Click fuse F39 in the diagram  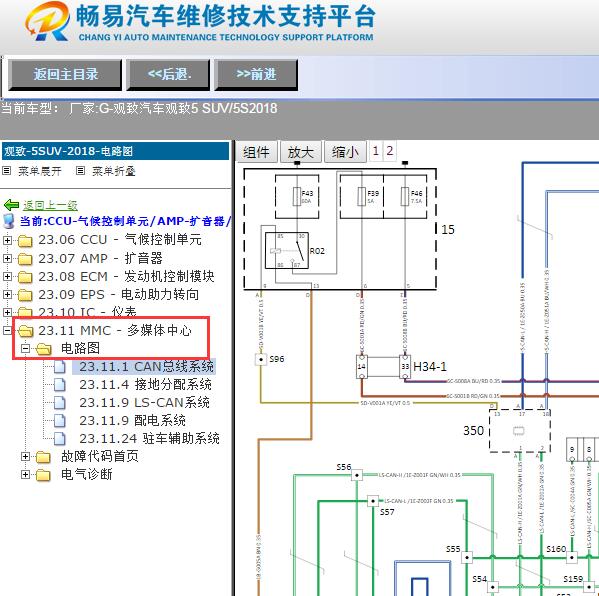tap(361, 196)
